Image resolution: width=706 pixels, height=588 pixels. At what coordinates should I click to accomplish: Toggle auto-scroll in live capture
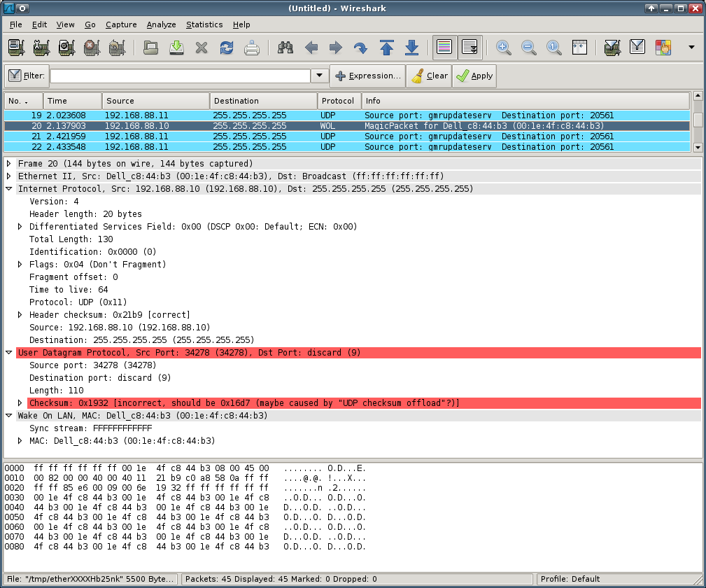point(470,47)
